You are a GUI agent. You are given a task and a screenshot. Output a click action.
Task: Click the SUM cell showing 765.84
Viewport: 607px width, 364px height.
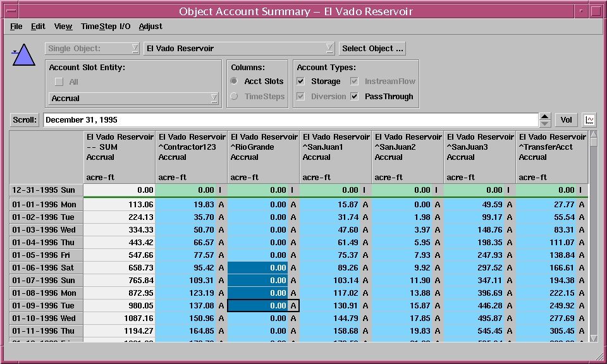coord(120,281)
